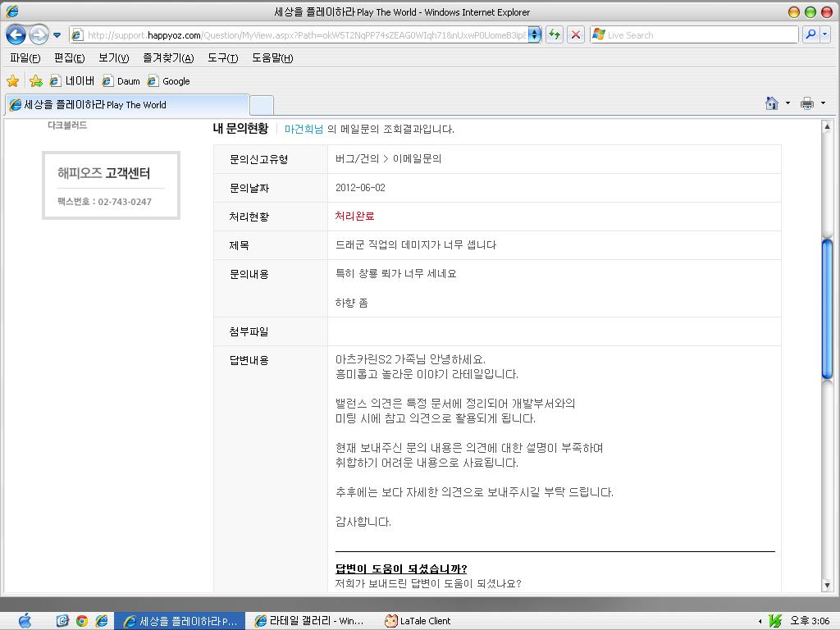Click the red Stop loading icon

point(576,34)
